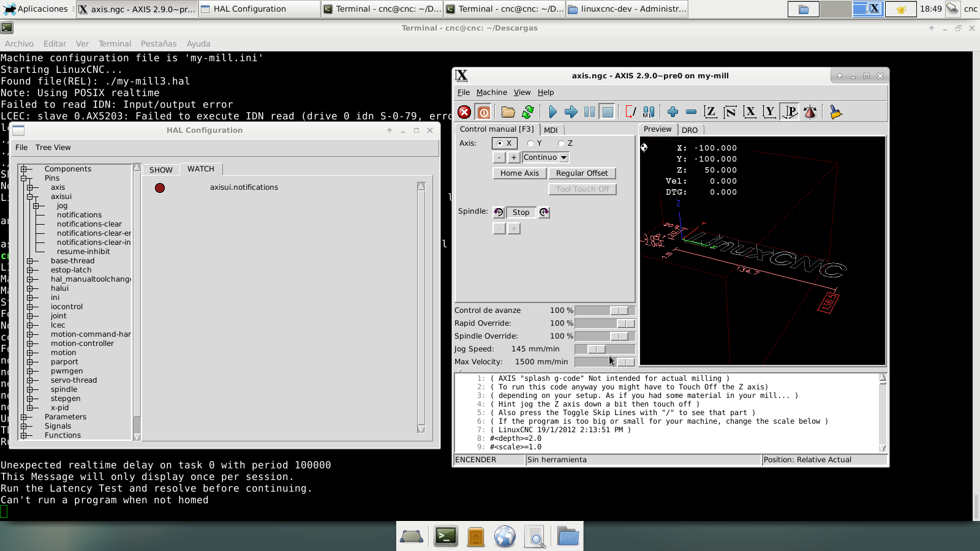Click the Regular Offset button
This screenshot has width=980, height=551.
pos(582,173)
